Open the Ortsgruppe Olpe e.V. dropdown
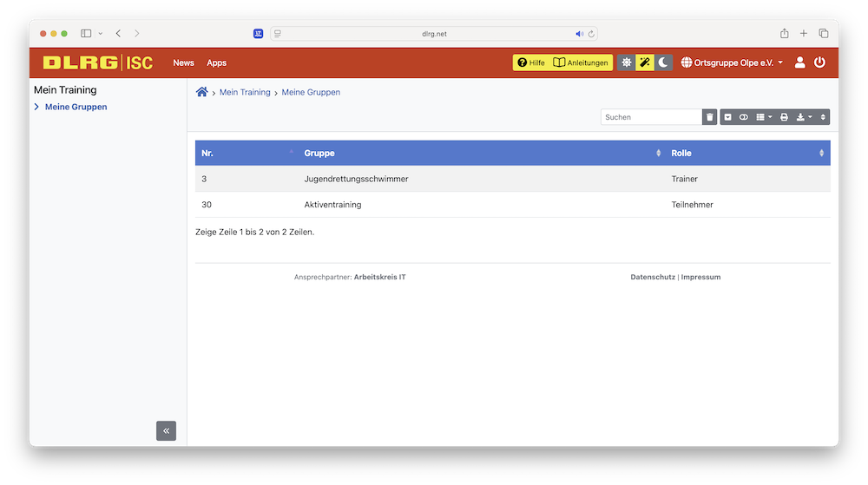Screen dimensions: 868x485 tap(732, 62)
